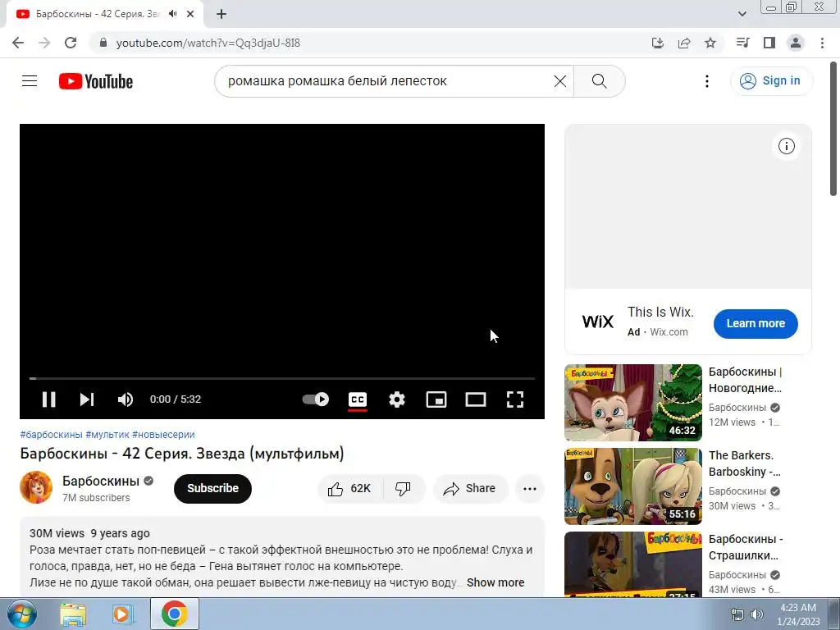Click Learn more on Wix ad
The height and width of the screenshot is (630, 840).
pyautogui.click(x=756, y=323)
